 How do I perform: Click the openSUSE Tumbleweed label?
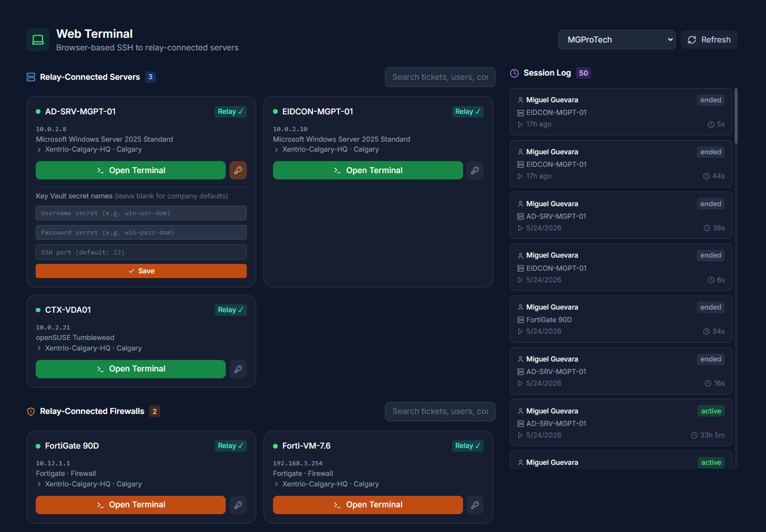point(75,338)
